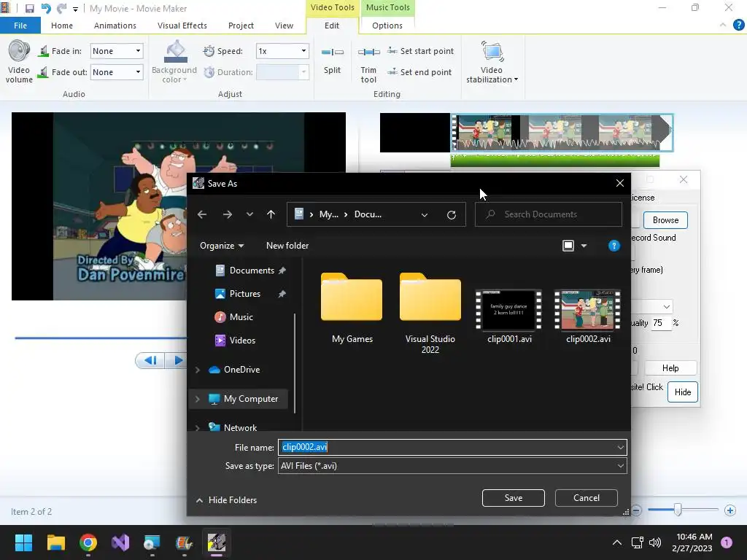Image resolution: width=747 pixels, height=560 pixels.
Task: Click the Movie Maker help icon
Action: click(x=738, y=25)
